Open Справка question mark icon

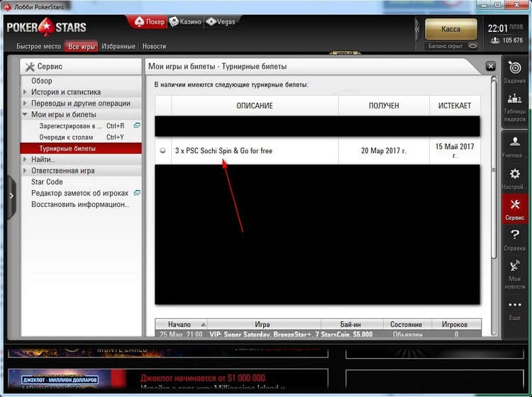click(x=515, y=235)
